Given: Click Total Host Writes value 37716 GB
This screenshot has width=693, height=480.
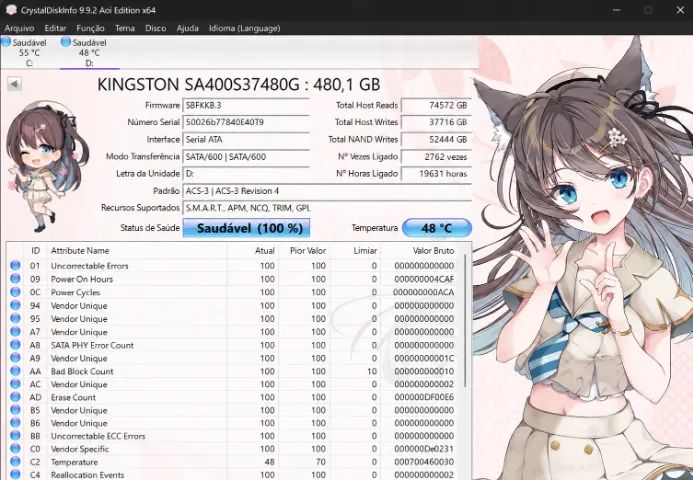Looking at the screenshot, I should click(x=436, y=122).
